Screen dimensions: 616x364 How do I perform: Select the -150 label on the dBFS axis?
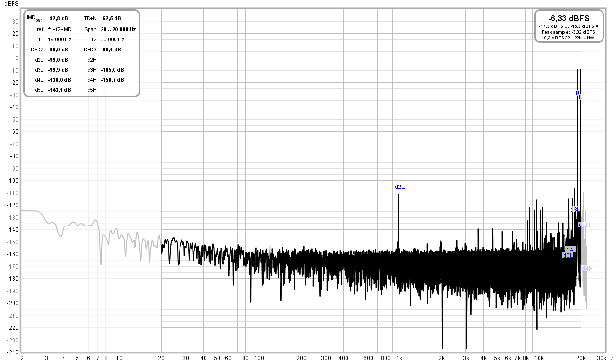(x=13, y=242)
